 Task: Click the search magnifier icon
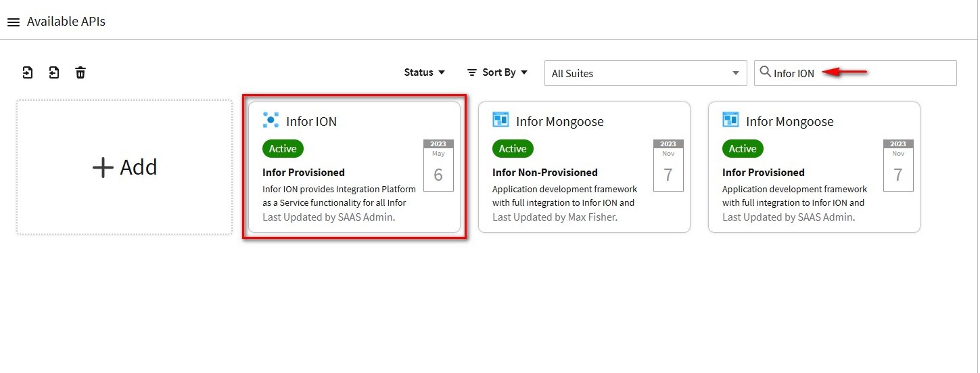[x=766, y=72]
